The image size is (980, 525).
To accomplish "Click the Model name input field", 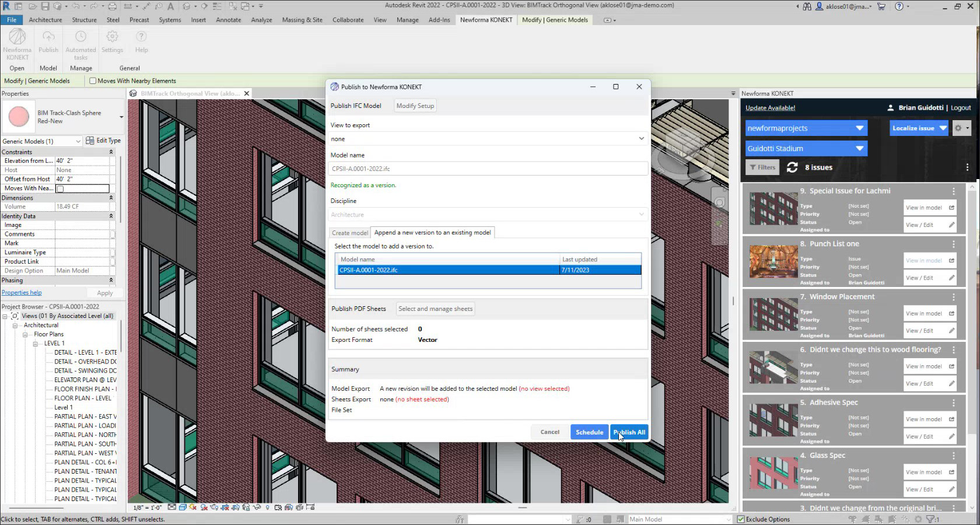I will click(488, 169).
